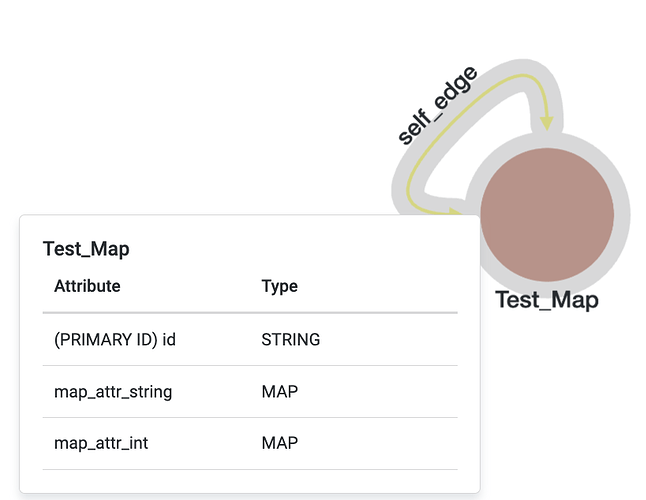Click the Type column header

(279, 286)
